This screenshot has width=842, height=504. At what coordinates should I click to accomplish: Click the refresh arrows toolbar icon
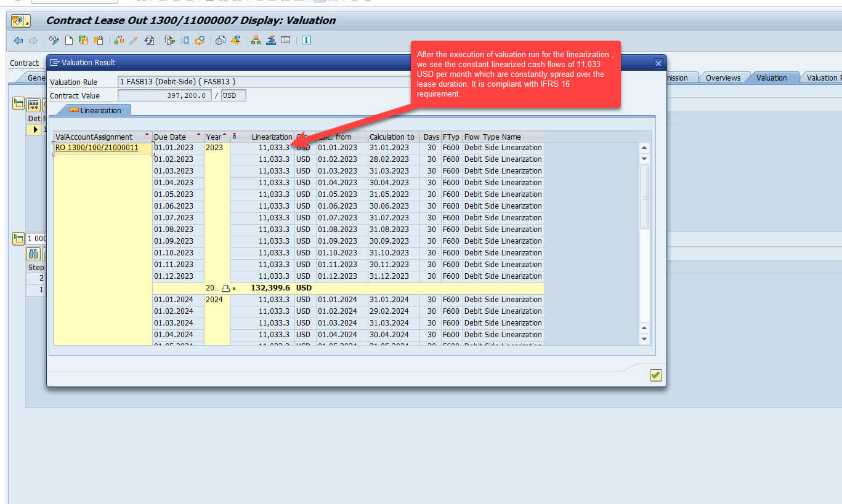(149, 41)
